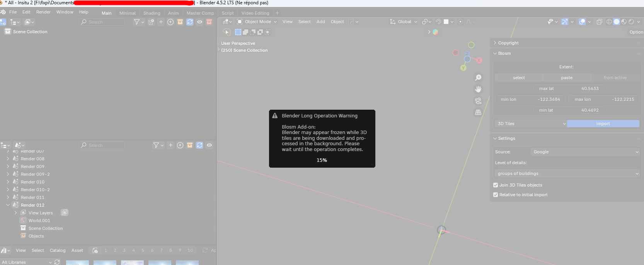Click the pan view hand icon
644x265 pixels.
coord(478,89)
